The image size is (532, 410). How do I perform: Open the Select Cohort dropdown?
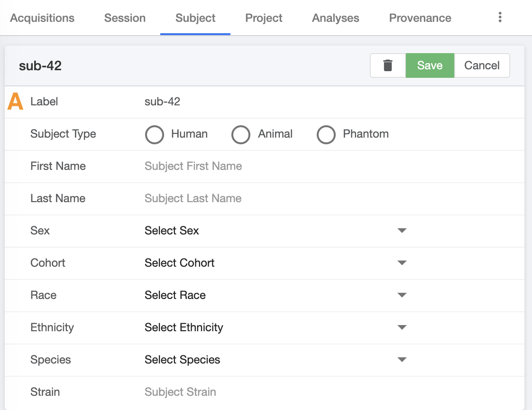(275, 263)
